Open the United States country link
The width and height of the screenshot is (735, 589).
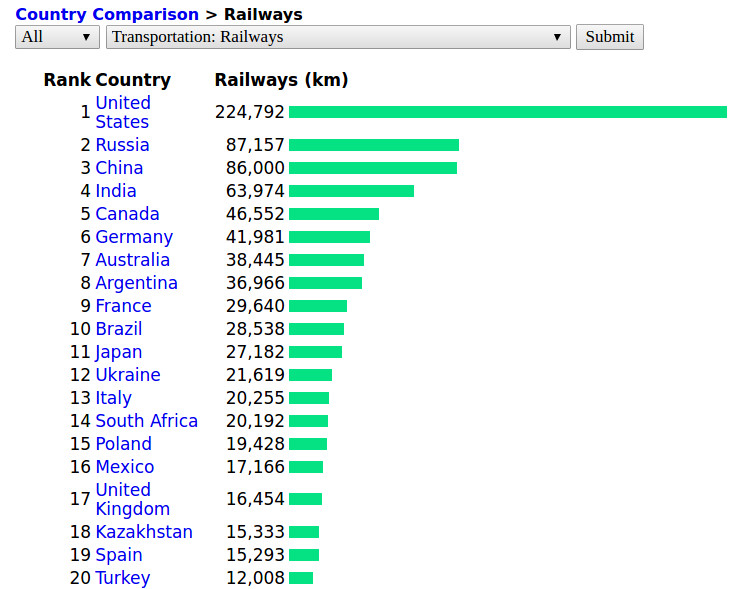click(123, 112)
